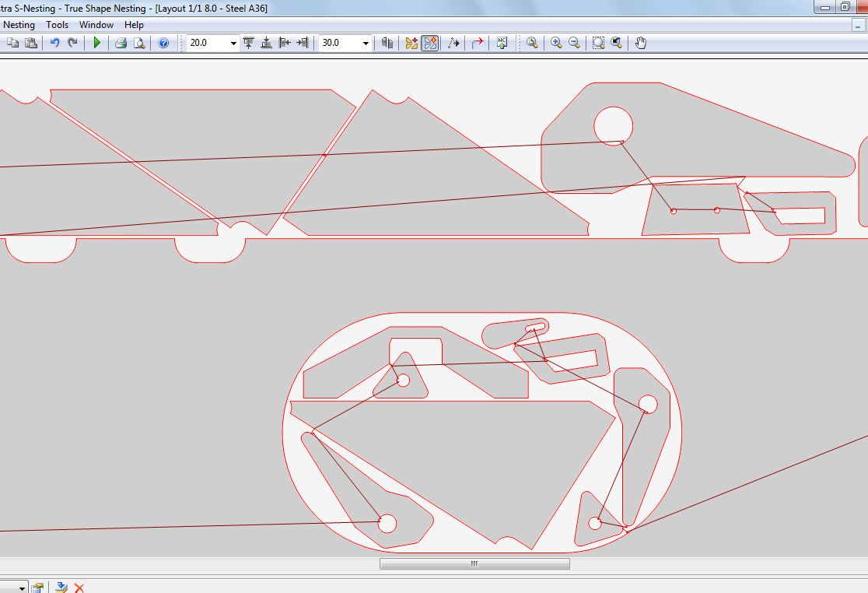Viewport: 868px width, 593px height.
Task: Click the Copy icon in toolbar
Action: coord(12,43)
